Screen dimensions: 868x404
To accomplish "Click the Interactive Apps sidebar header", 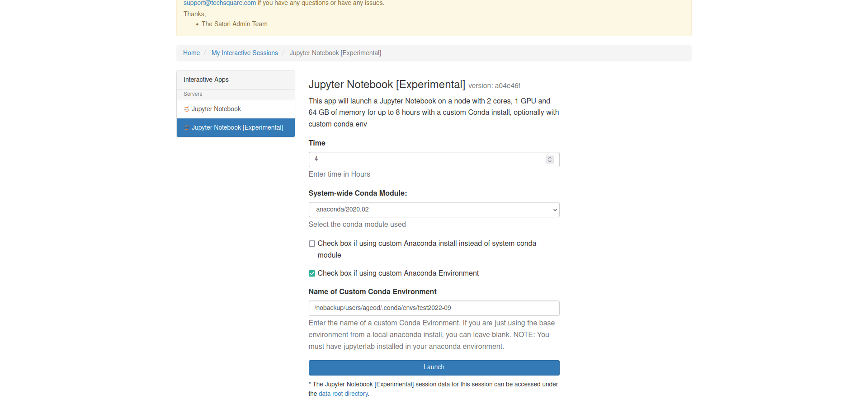I will tap(236, 80).
